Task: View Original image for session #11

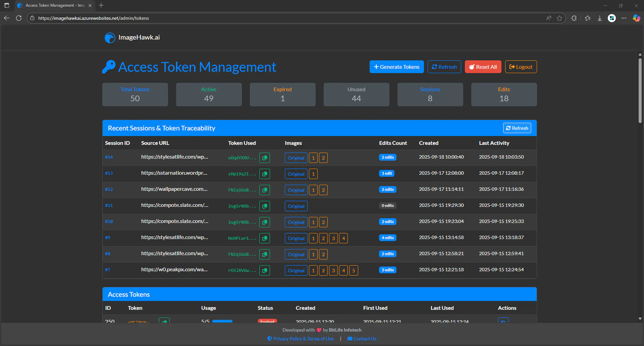Action: [x=296, y=206]
